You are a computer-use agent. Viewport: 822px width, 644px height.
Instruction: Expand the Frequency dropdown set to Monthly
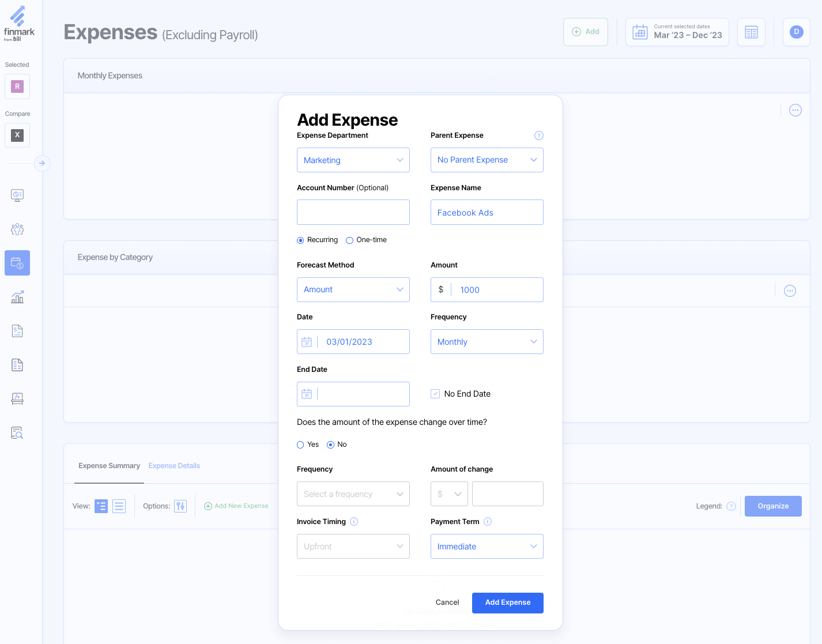coord(487,341)
